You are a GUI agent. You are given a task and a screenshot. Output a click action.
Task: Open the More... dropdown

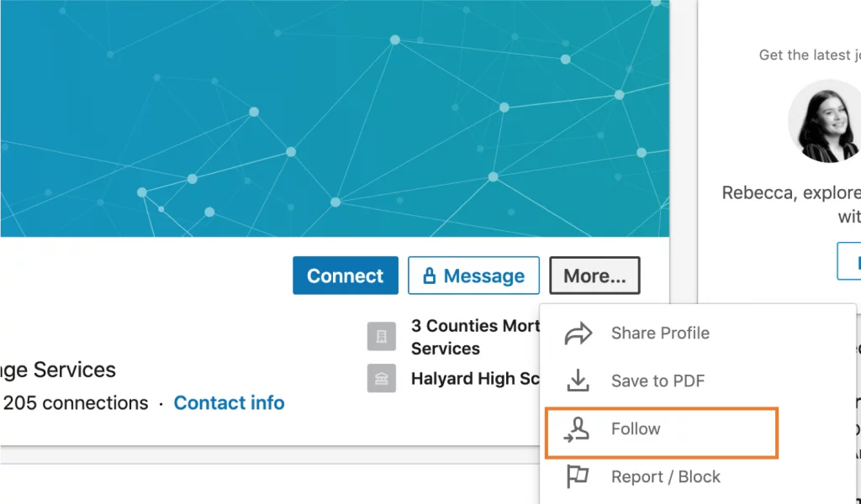click(x=594, y=276)
